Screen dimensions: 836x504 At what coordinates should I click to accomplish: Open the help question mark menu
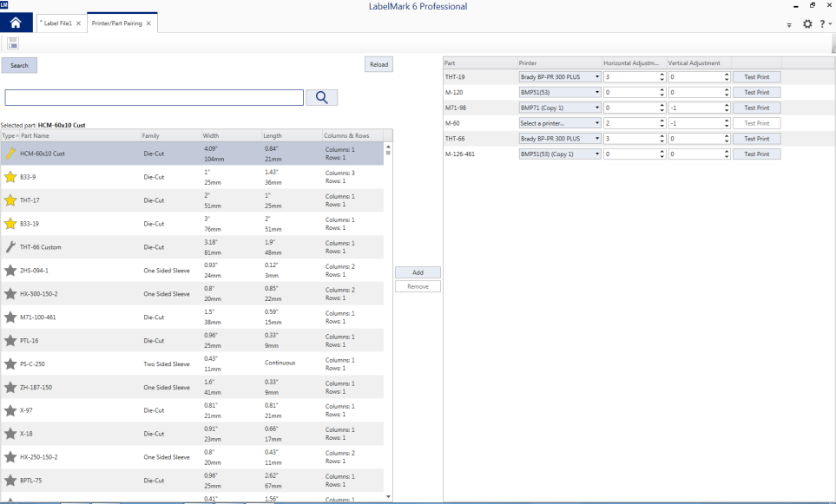pyautogui.click(x=825, y=24)
